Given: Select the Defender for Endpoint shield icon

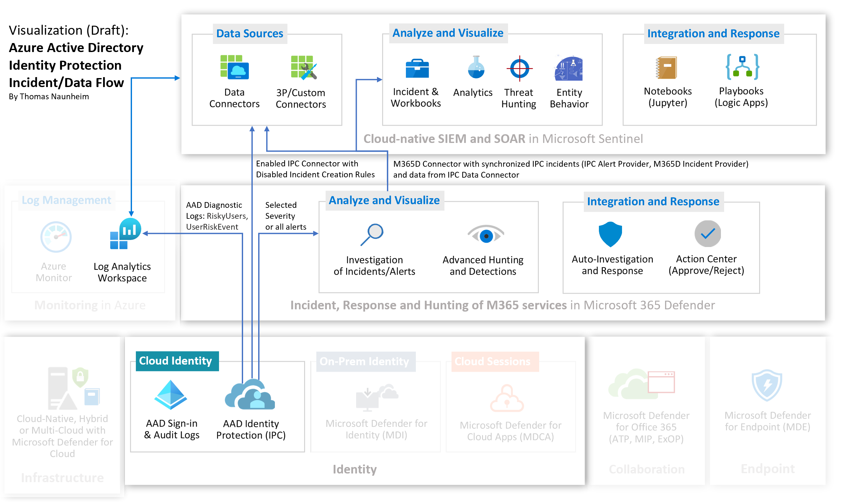Looking at the screenshot, I should click(767, 385).
